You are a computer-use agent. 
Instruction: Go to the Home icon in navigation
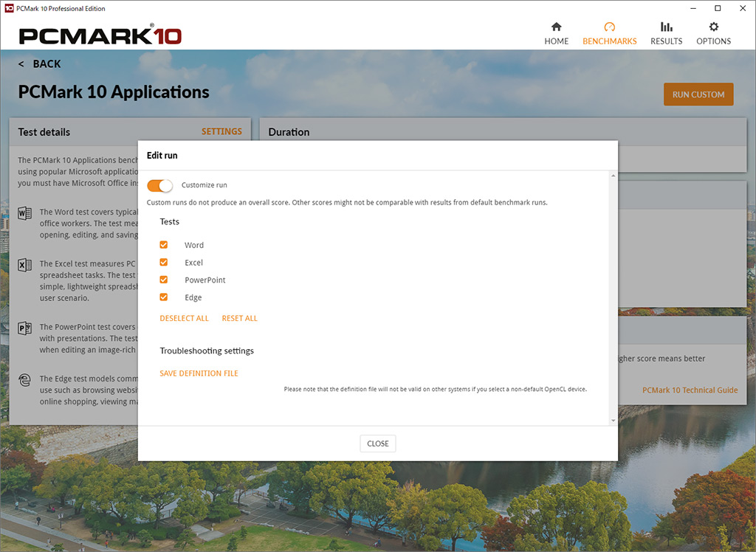click(556, 27)
